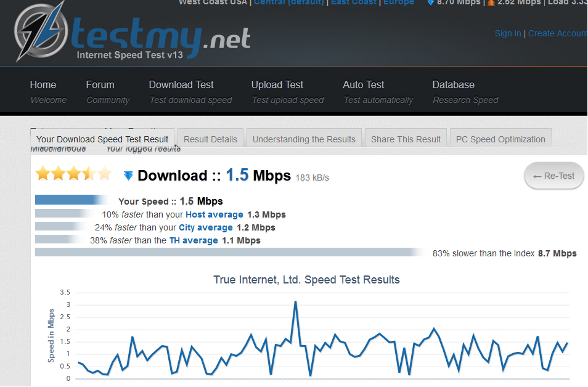Viewport: 588px width, 387px height.
Task: Click the testmy.net lightning bolt logo
Action: coord(41,32)
